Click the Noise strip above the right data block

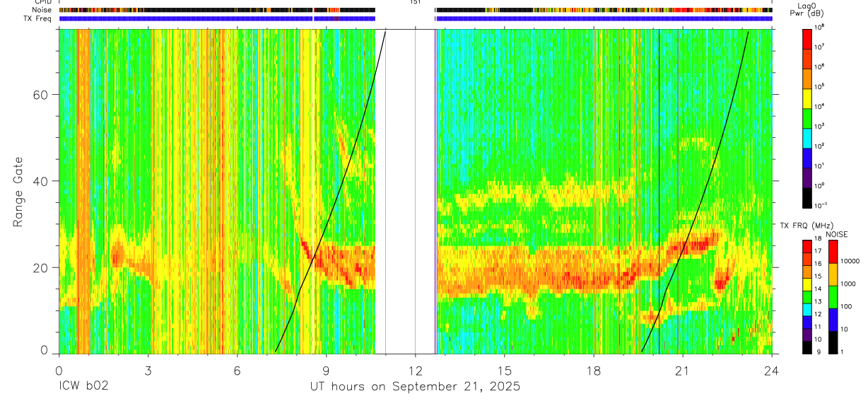(x=604, y=10)
